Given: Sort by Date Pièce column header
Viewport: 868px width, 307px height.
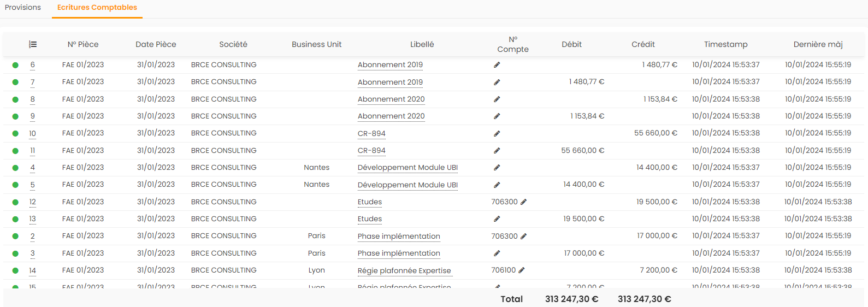Looking at the screenshot, I should click(x=156, y=44).
